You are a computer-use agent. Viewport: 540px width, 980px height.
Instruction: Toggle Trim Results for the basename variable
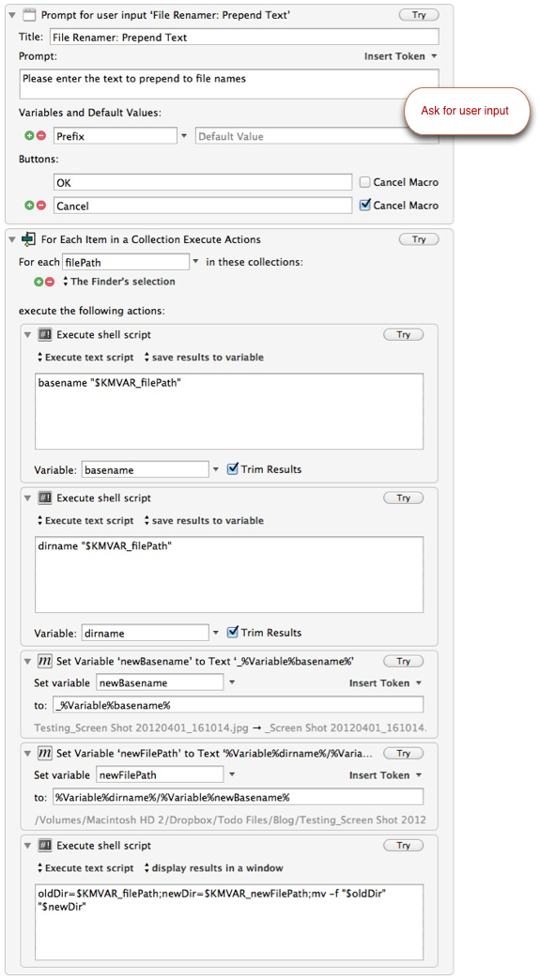[x=233, y=468]
